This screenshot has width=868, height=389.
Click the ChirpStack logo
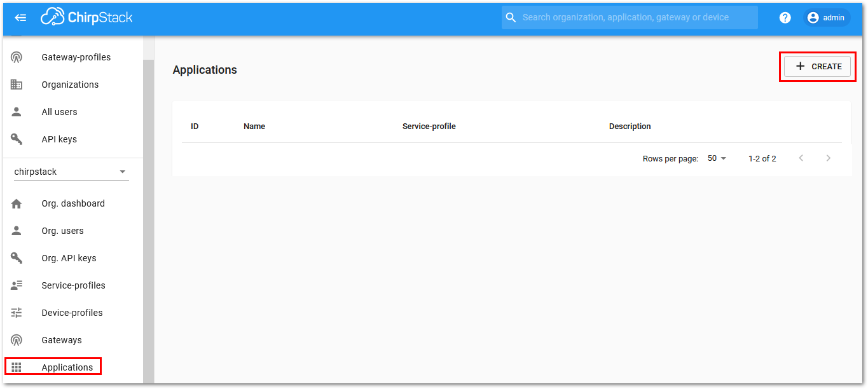(87, 17)
